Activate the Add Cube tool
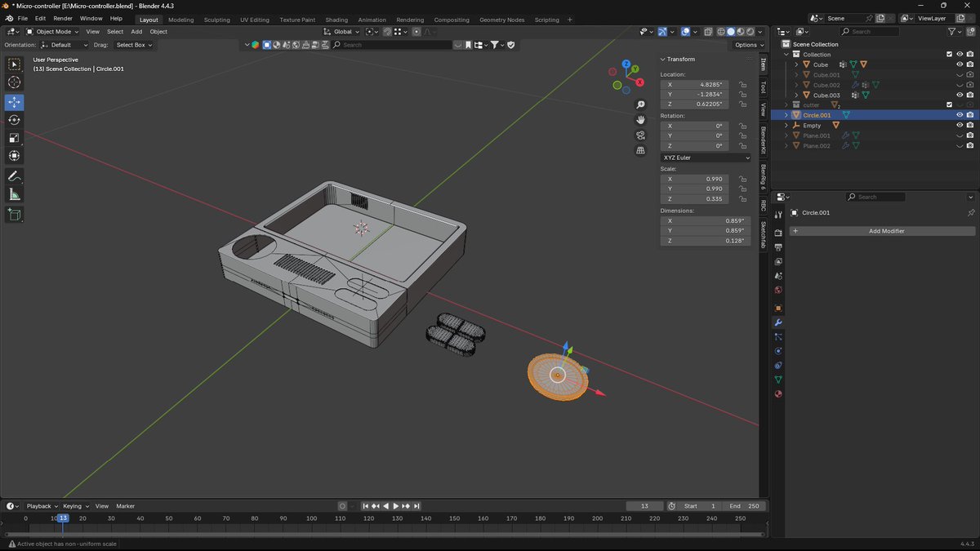This screenshot has width=980, height=551. 15,215
